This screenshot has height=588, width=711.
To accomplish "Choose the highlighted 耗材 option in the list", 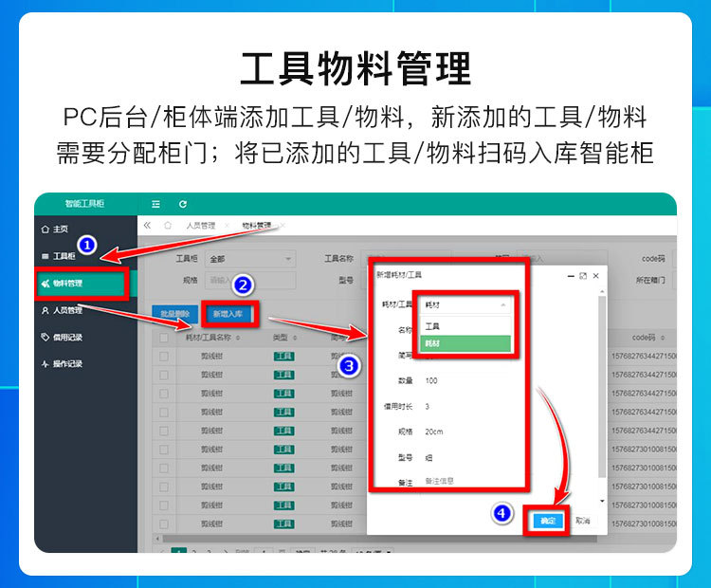I will [465, 343].
